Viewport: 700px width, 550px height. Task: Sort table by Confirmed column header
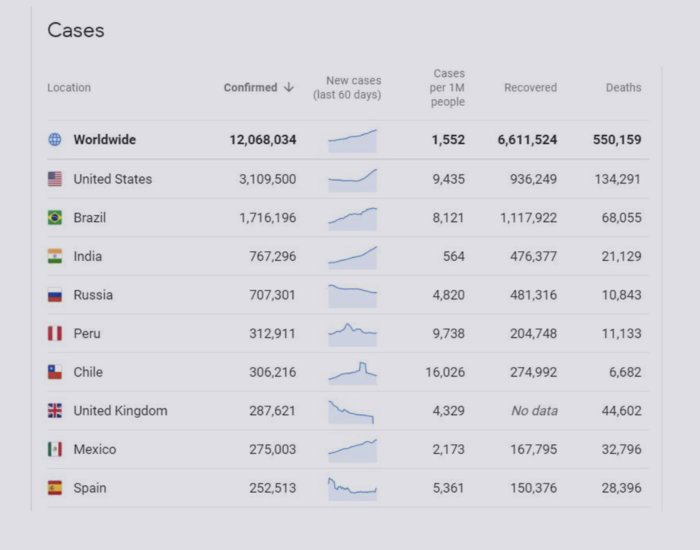[250, 87]
